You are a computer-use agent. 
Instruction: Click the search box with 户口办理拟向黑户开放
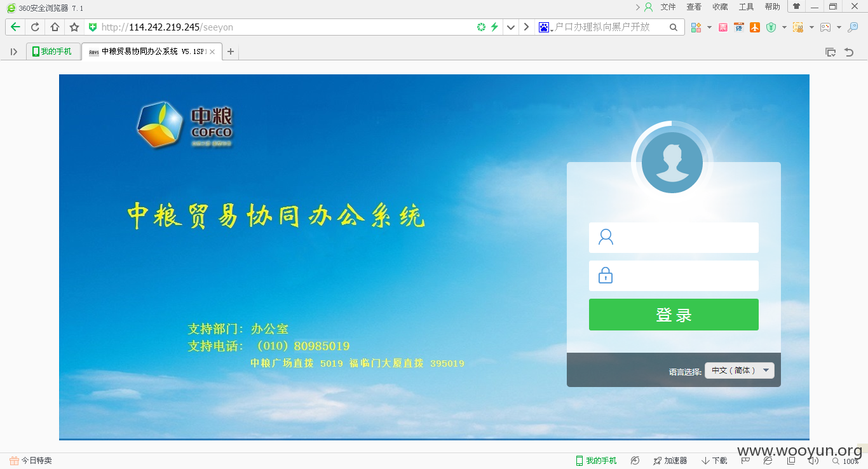tap(602, 27)
